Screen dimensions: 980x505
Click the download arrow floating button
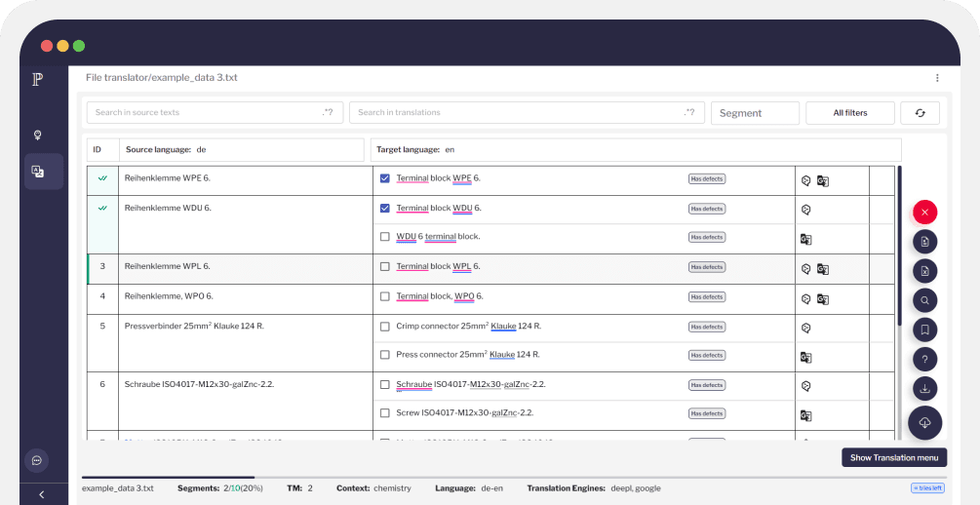(x=925, y=389)
